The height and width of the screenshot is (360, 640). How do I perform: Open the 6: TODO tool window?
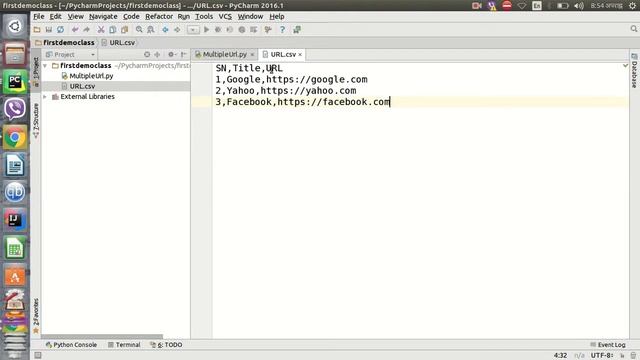coord(166,345)
